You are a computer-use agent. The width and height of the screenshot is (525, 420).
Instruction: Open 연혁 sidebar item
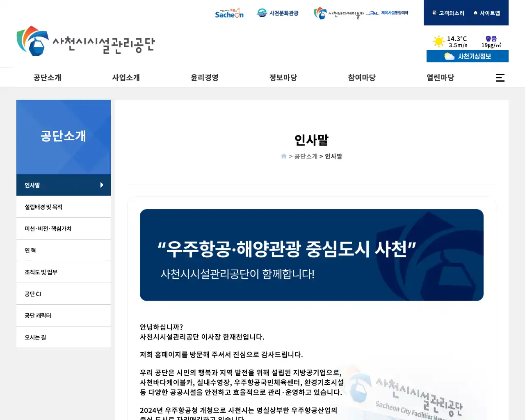coord(64,250)
